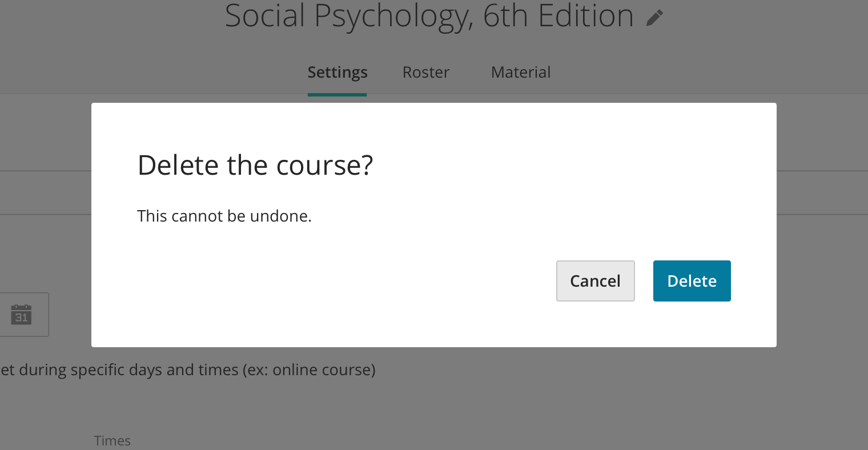Viewport: 868px width, 450px height.
Task: Open the calendar date picker icon
Action: tap(22, 315)
